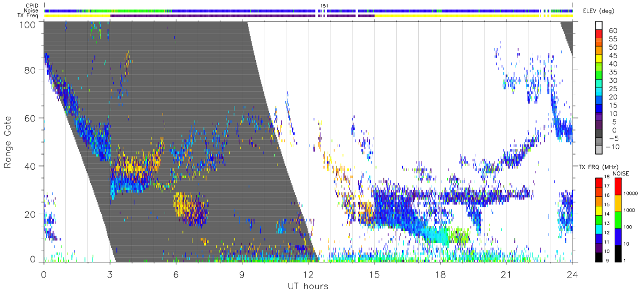Click the CPID value 151
The height and width of the screenshot is (297, 644).
pyautogui.click(x=325, y=6)
